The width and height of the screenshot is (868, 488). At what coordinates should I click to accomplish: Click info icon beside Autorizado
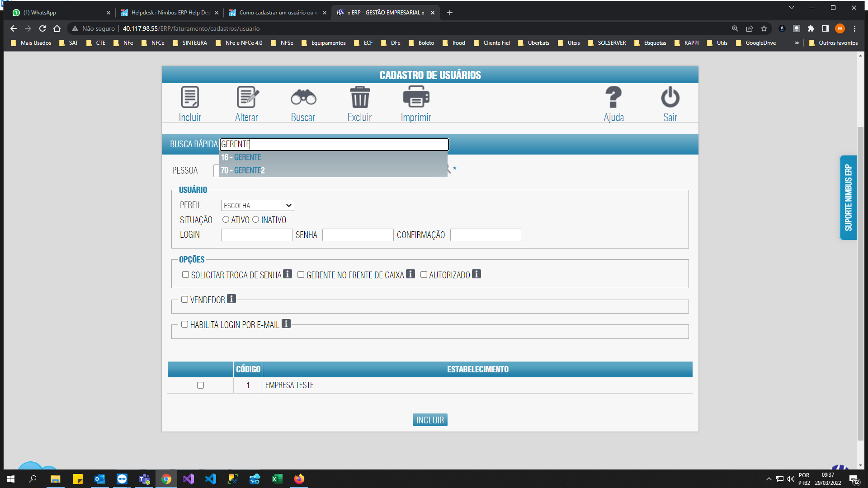pyautogui.click(x=476, y=274)
